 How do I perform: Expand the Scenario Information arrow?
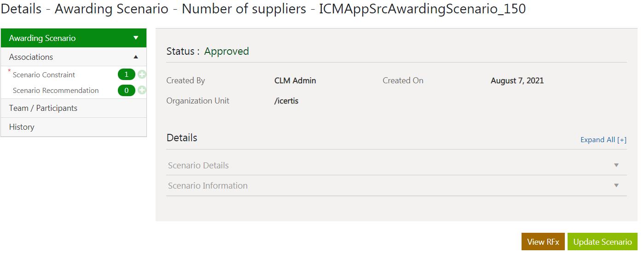click(616, 186)
